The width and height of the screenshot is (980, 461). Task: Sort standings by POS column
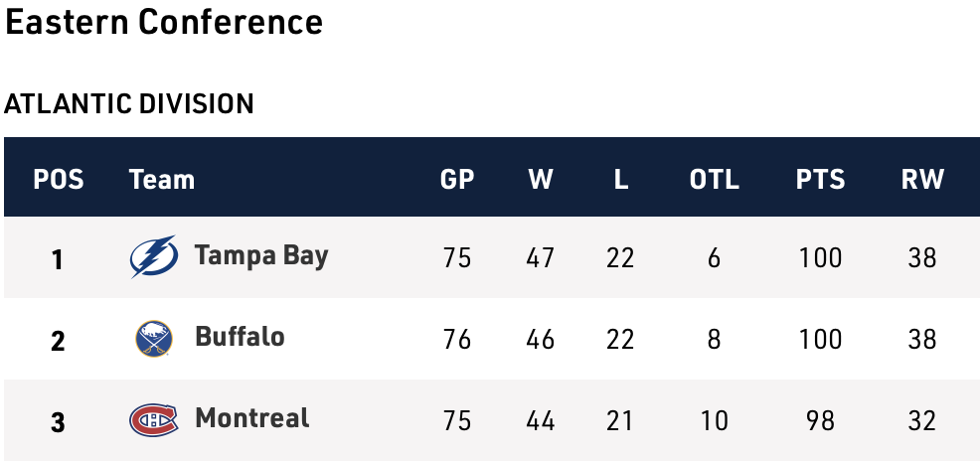pyautogui.click(x=59, y=180)
